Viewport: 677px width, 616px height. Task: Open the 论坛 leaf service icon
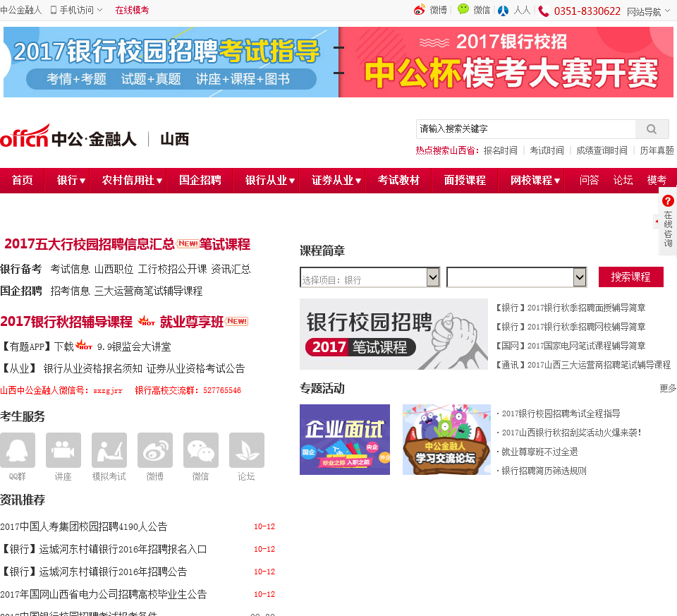pos(247,450)
